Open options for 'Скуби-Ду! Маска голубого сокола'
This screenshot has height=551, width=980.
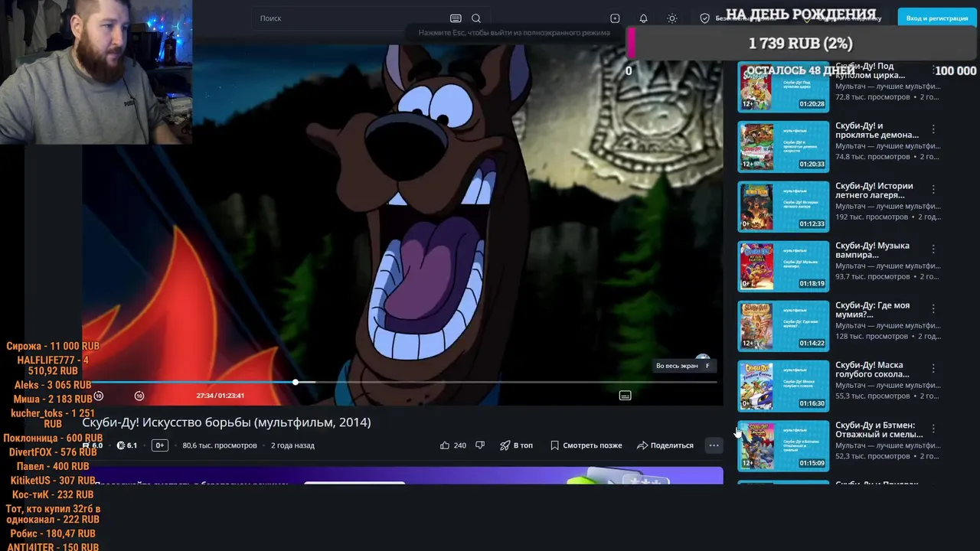[933, 368]
